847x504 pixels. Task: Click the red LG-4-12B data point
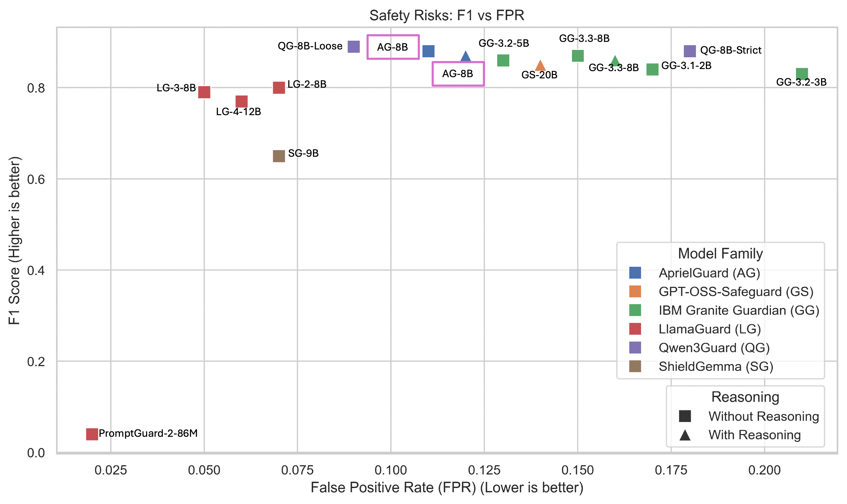tap(241, 101)
